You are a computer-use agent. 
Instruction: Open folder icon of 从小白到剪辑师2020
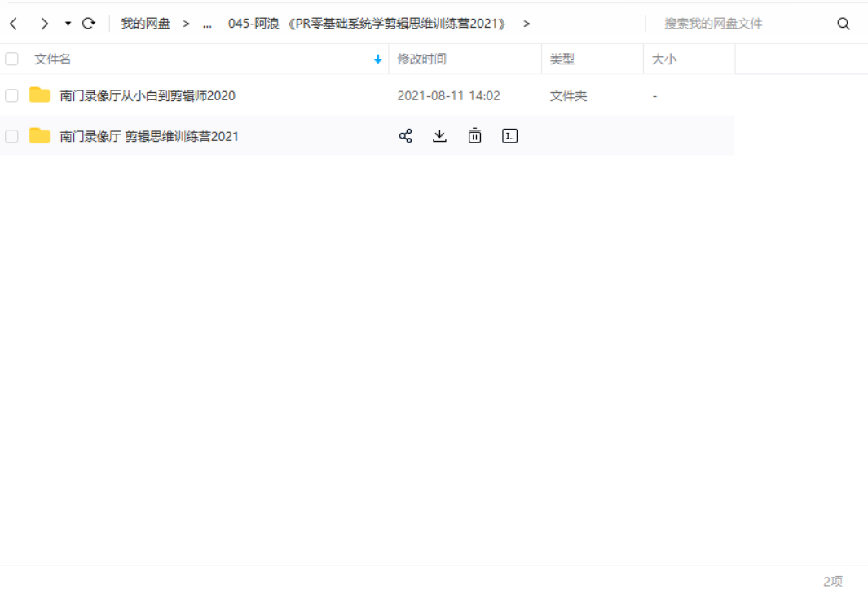pos(39,95)
